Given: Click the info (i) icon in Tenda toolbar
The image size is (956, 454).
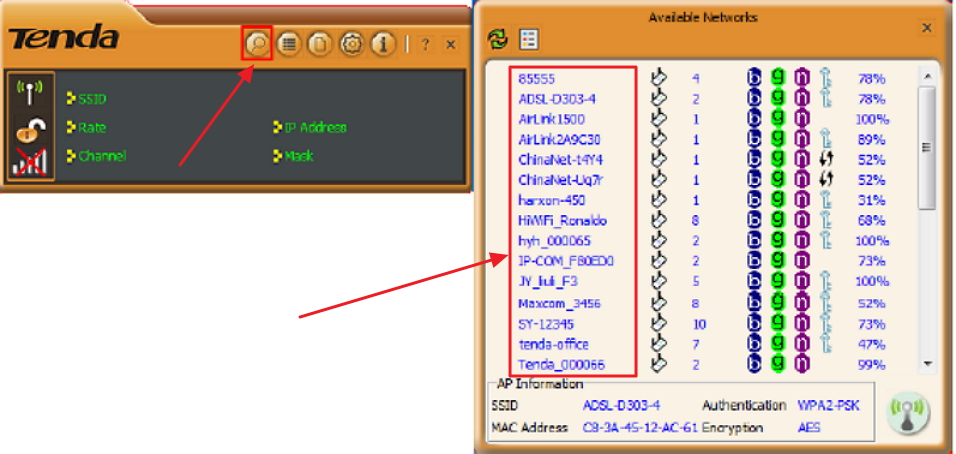Looking at the screenshot, I should tap(383, 44).
